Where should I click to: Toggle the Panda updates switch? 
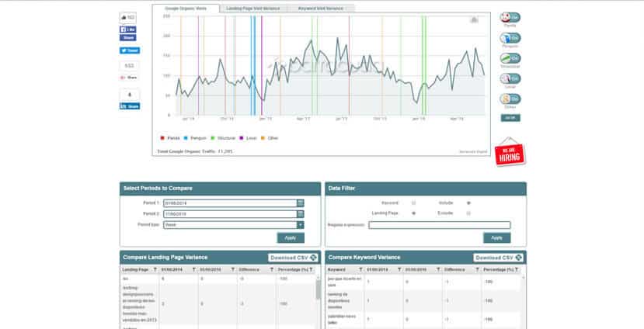pyautogui.click(x=510, y=18)
